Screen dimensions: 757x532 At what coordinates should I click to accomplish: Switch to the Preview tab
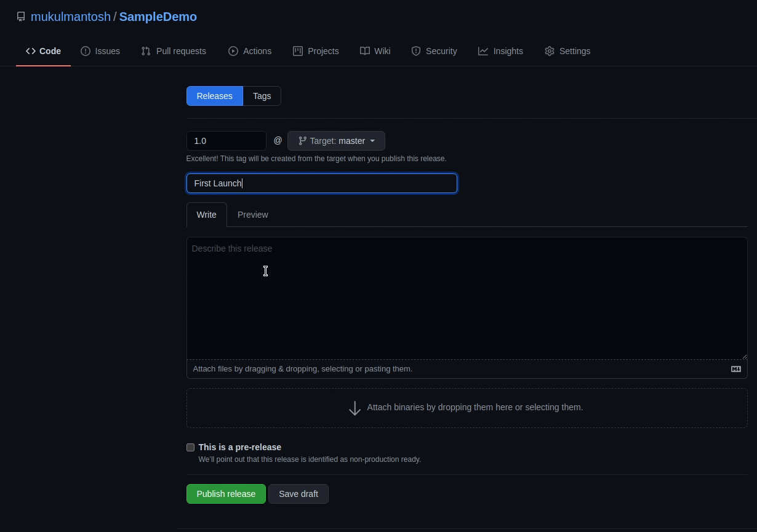252,215
